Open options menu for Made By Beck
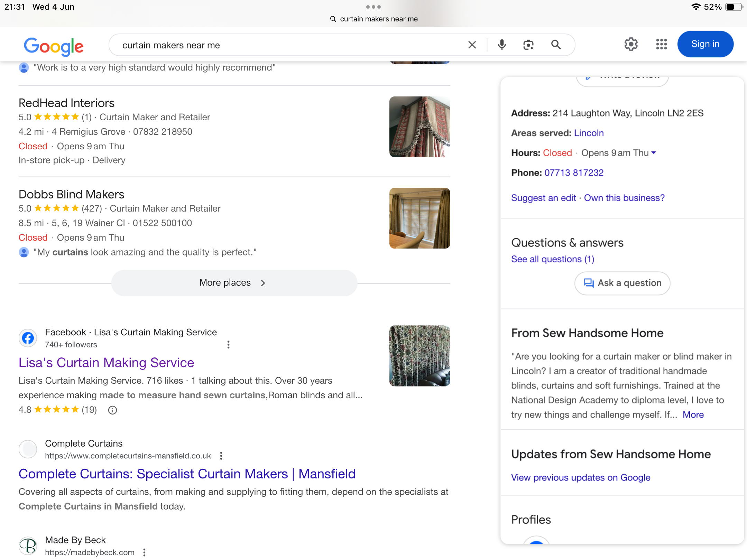The height and width of the screenshot is (560, 747). tap(145, 553)
